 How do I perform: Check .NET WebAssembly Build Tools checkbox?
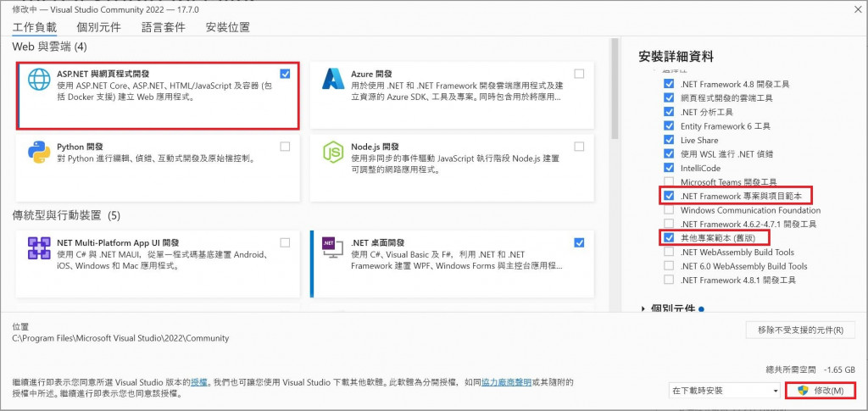(x=669, y=253)
